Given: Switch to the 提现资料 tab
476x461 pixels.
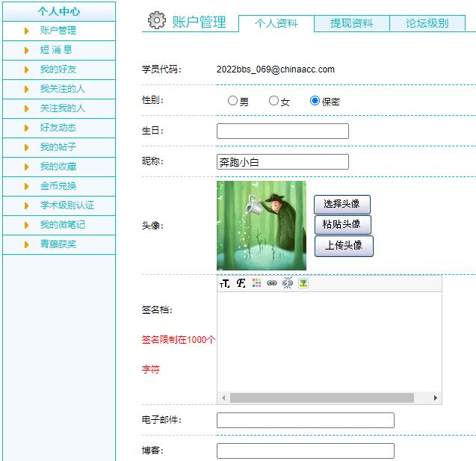Looking at the screenshot, I should [351, 24].
